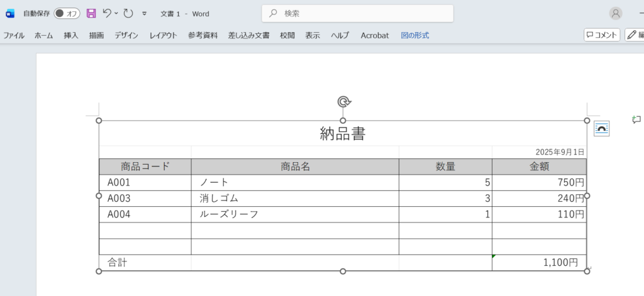Click the 商品コード header cell
The width and height of the screenshot is (644, 296).
(145, 167)
